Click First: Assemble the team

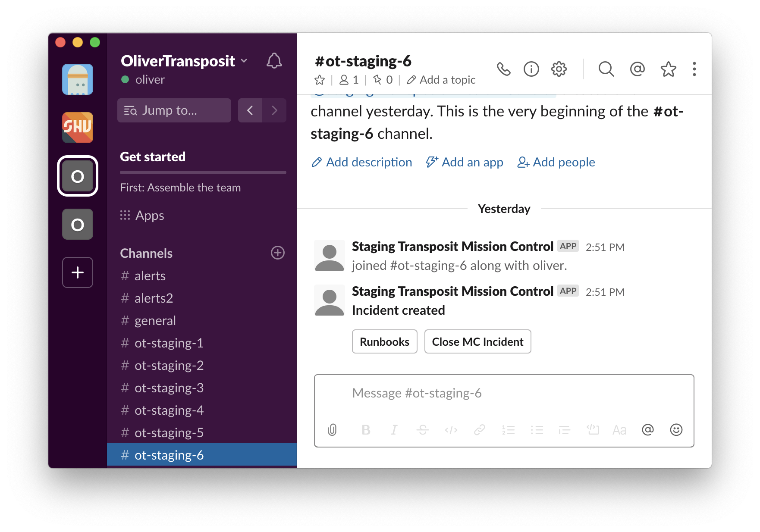coord(180,188)
